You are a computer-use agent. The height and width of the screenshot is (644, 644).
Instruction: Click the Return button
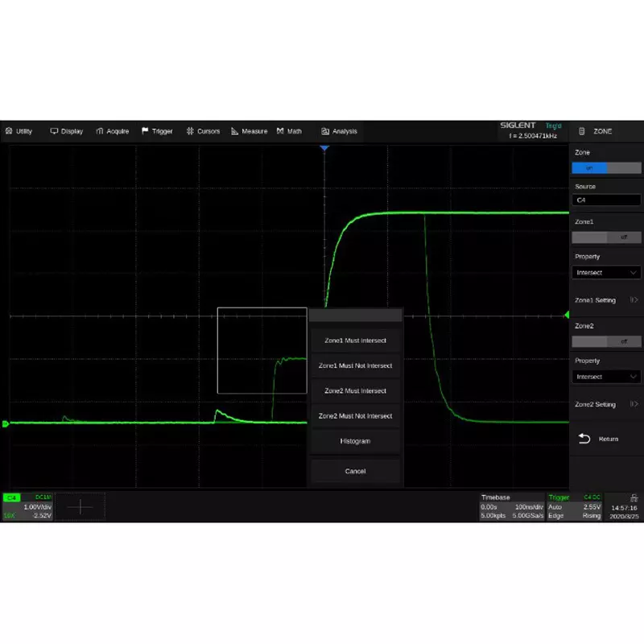coord(606,439)
